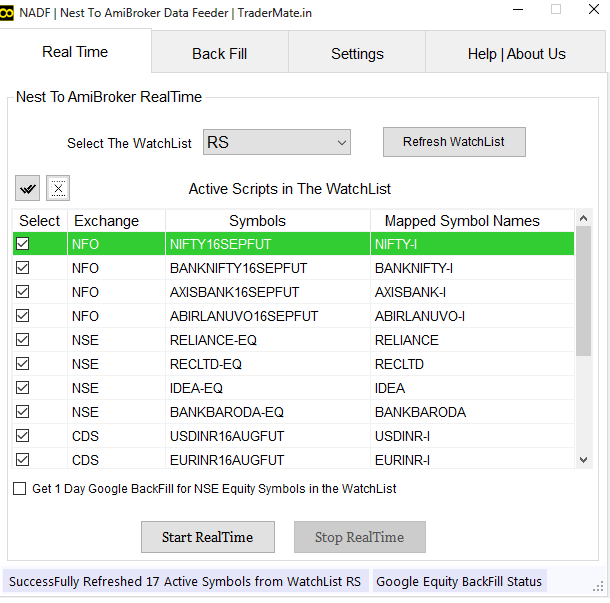This screenshot has height=603, width=610.
Task: Open the Help | About Us tab
Action: click(x=516, y=54)
